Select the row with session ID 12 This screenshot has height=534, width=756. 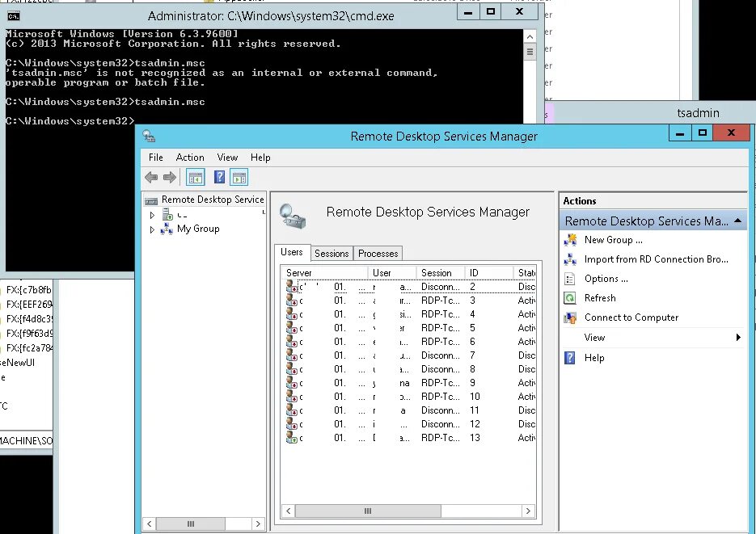410,424
